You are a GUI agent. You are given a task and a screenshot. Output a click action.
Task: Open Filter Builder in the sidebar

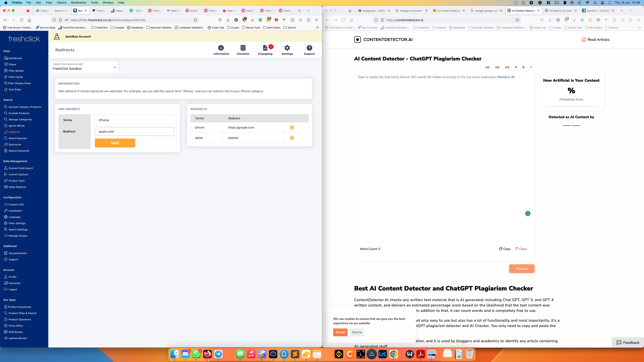[x=16, y=71]
